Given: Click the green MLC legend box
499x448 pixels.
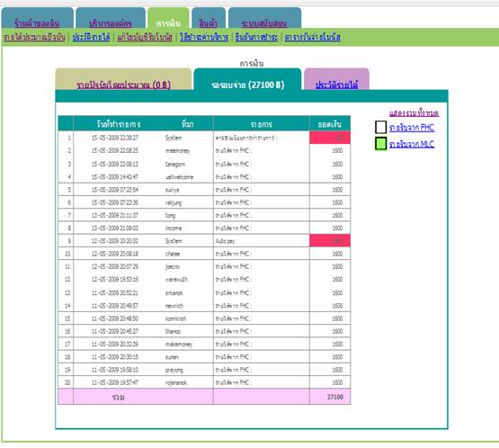Looking at the screenshot, I should [380, 143].
